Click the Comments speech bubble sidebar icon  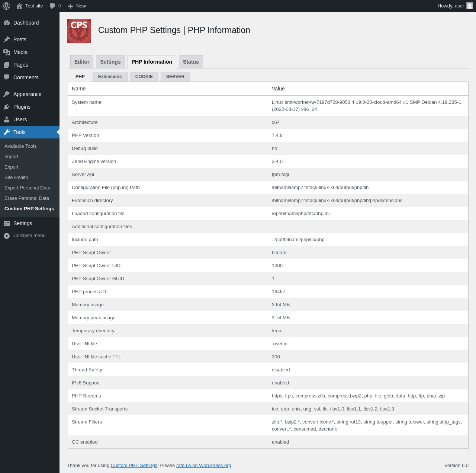point(7,77)
